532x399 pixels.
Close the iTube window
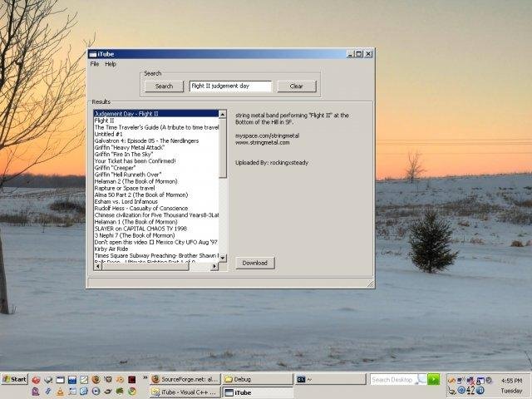tap(368, 54)
